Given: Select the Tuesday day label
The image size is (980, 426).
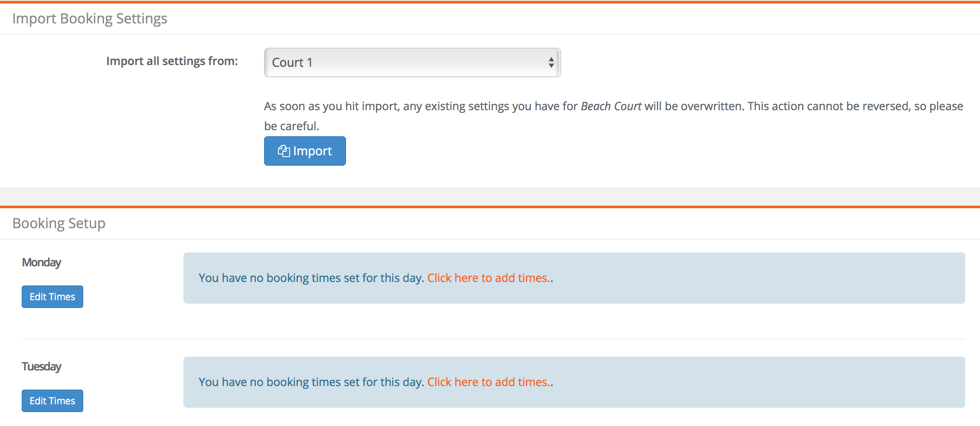Looking at the screenshot, I should click(42, 367).
